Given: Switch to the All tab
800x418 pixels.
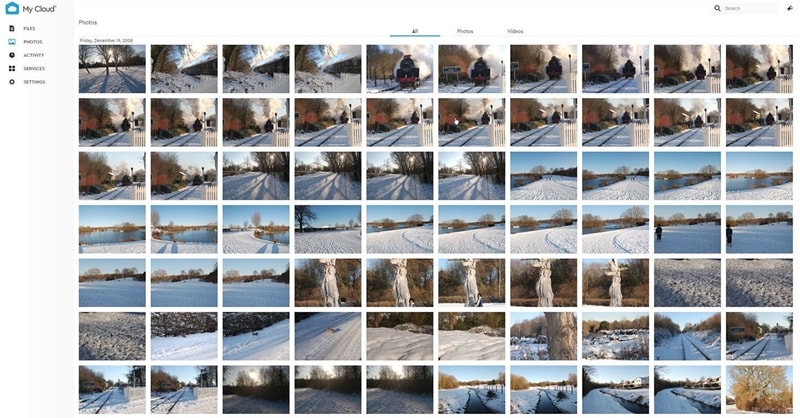Looking at the screenshot, I should coord(415,31).
